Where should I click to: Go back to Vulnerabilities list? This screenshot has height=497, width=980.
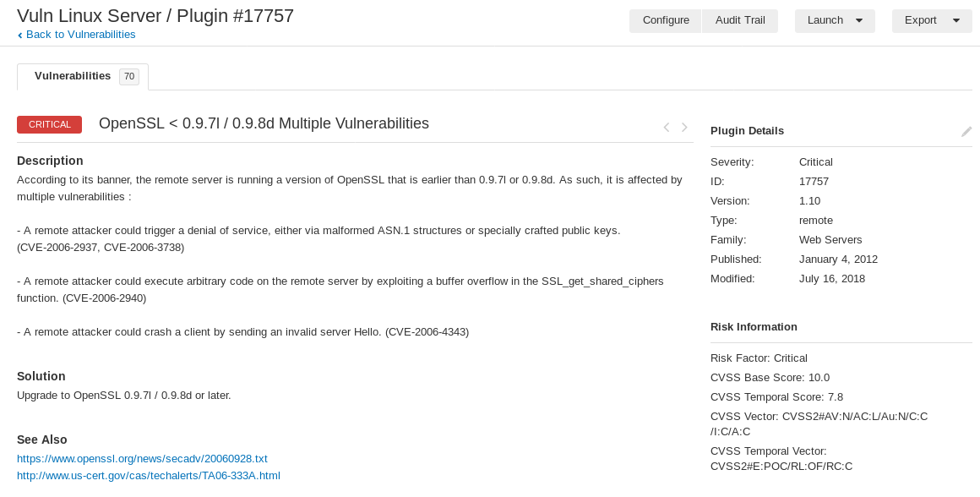click(x=80, y=35)
